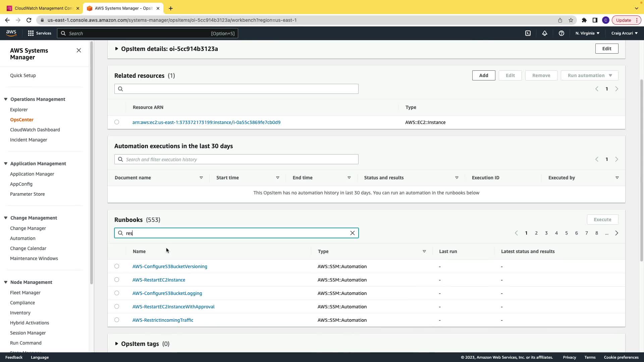Open the notifications bell icon
Screen dimensions: 644x362
pos(544,33)
